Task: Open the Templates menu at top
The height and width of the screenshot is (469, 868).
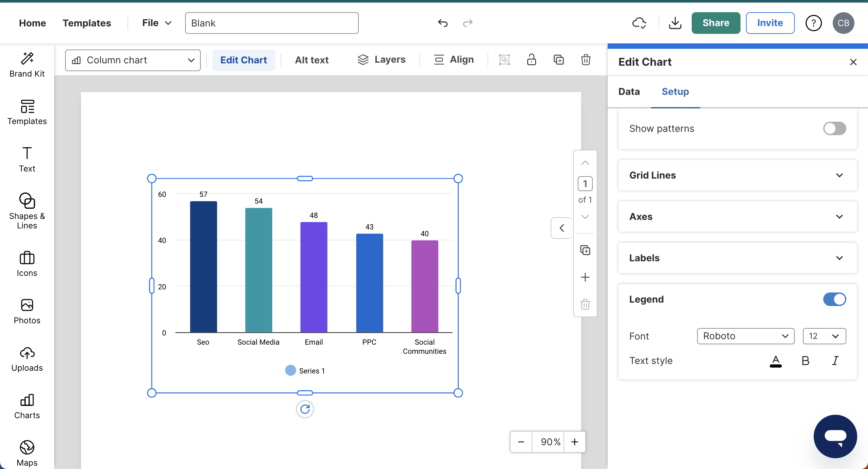Action: coord(87,23)
